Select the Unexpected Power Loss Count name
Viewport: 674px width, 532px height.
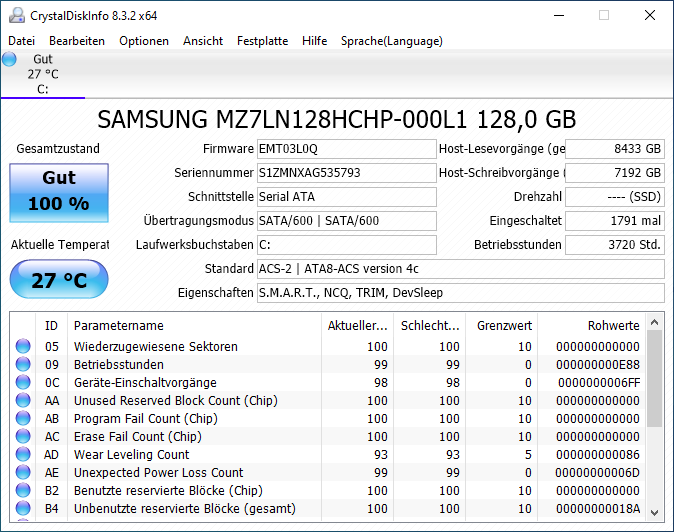tap(159, 473)
